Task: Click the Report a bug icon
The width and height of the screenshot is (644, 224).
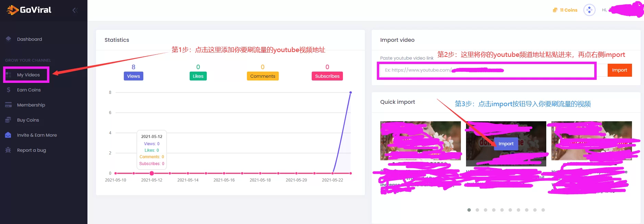Action: tap(9, 150)
